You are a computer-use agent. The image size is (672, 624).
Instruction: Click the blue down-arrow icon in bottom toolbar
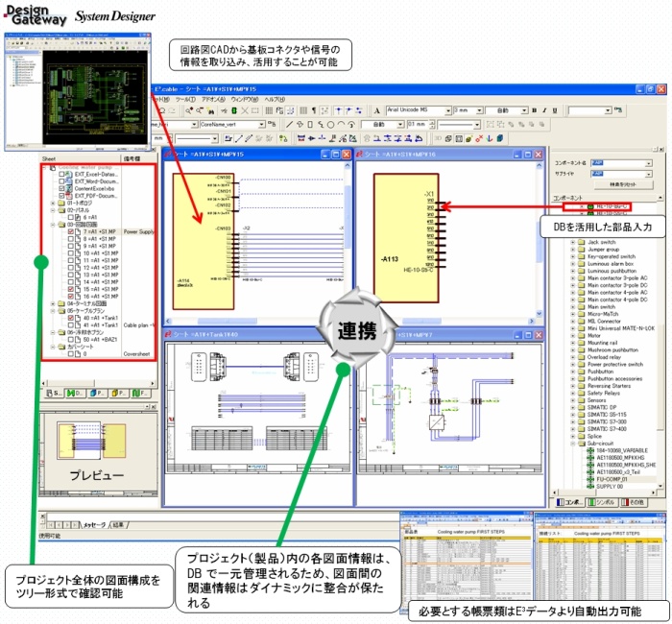490,138
